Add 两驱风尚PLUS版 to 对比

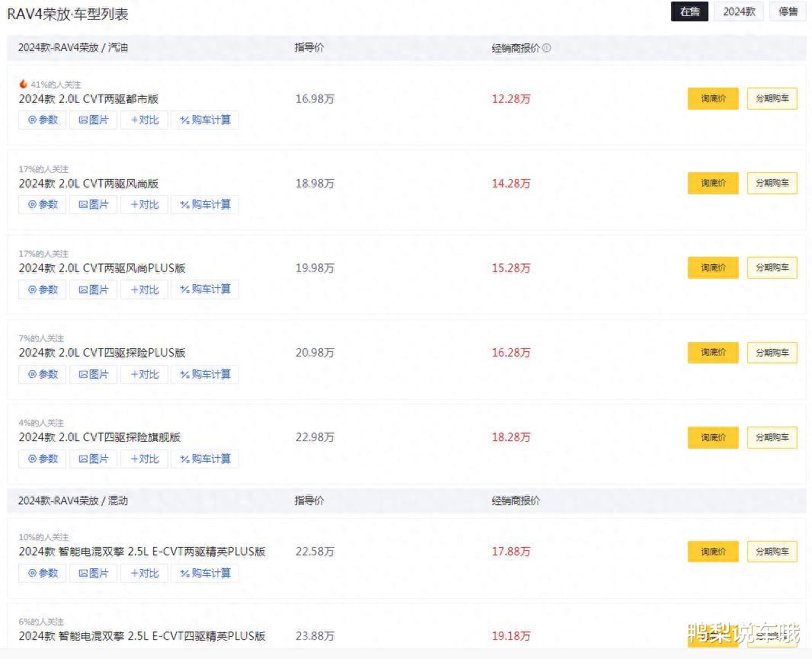145,289
